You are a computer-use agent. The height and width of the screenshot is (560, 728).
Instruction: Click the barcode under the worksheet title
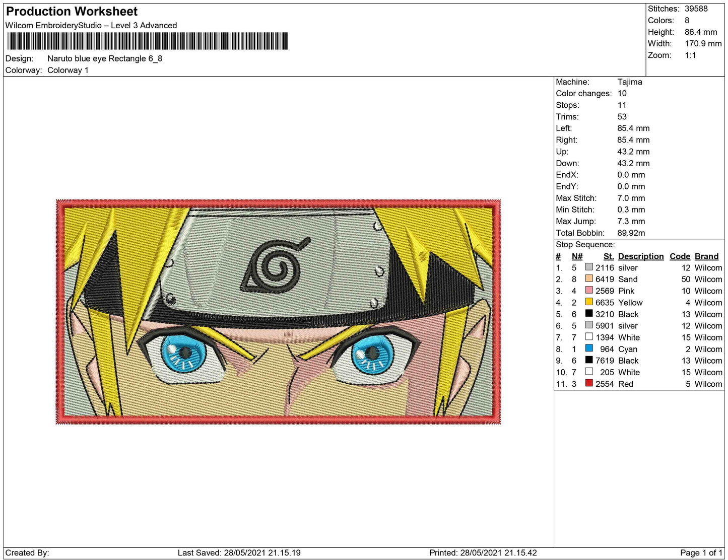click(148, 41)
